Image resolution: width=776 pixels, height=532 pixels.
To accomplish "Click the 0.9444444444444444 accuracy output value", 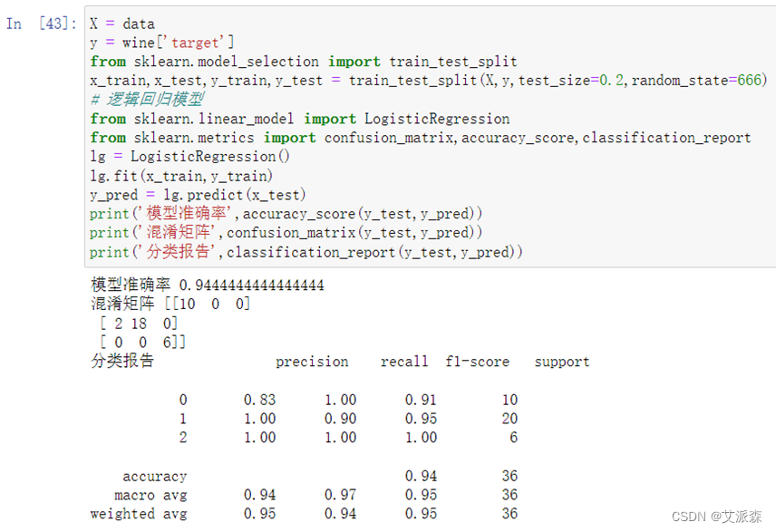I will [x=252, y=285].
